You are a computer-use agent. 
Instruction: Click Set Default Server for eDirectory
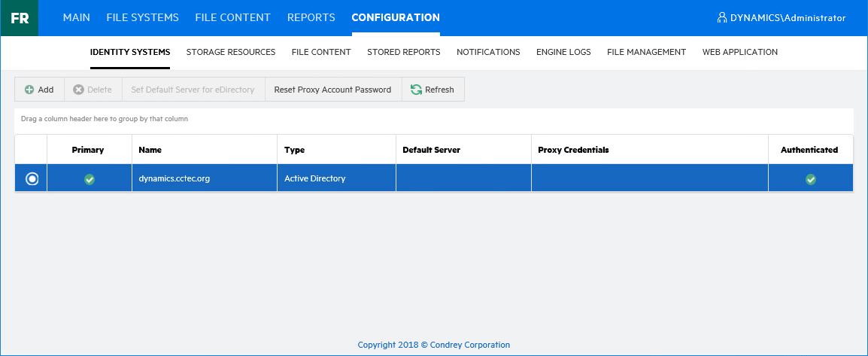[193, 90]
